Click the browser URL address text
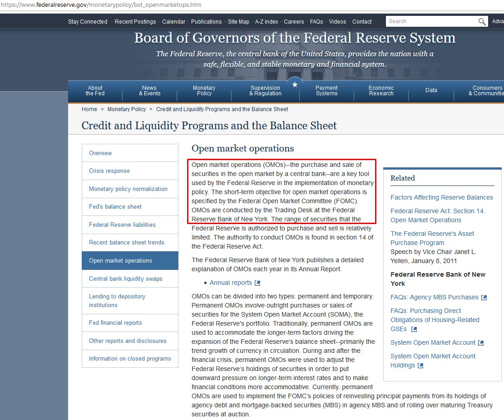 101,5
